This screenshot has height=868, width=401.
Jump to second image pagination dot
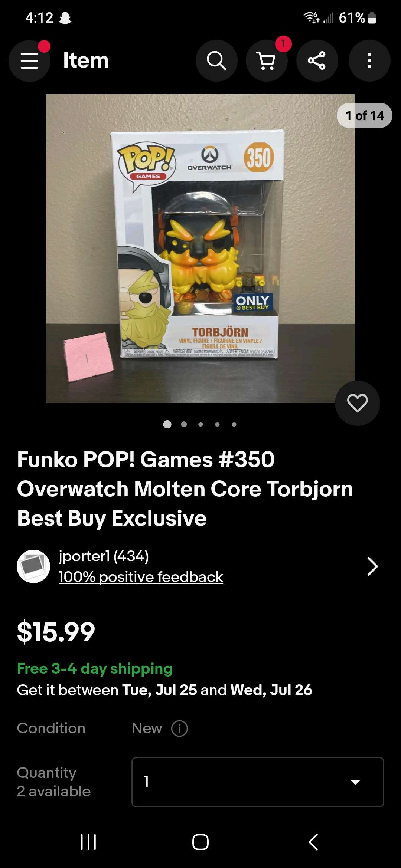[x=184, y=424]
